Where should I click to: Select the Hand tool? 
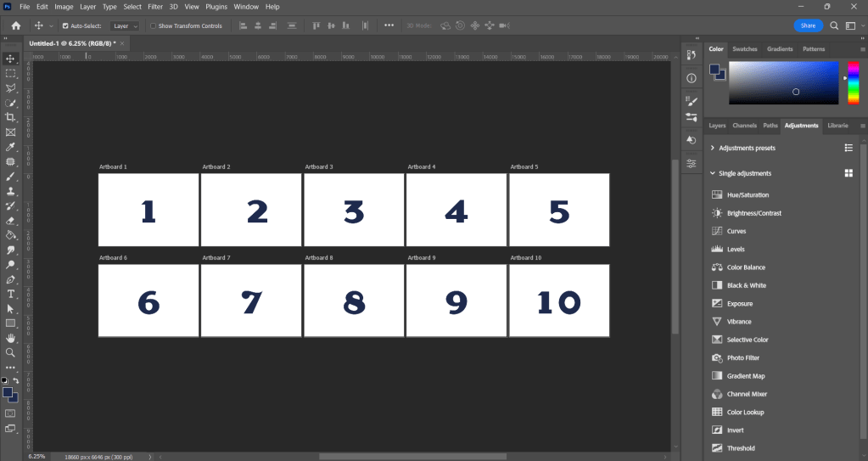click(x=10, y=338)
